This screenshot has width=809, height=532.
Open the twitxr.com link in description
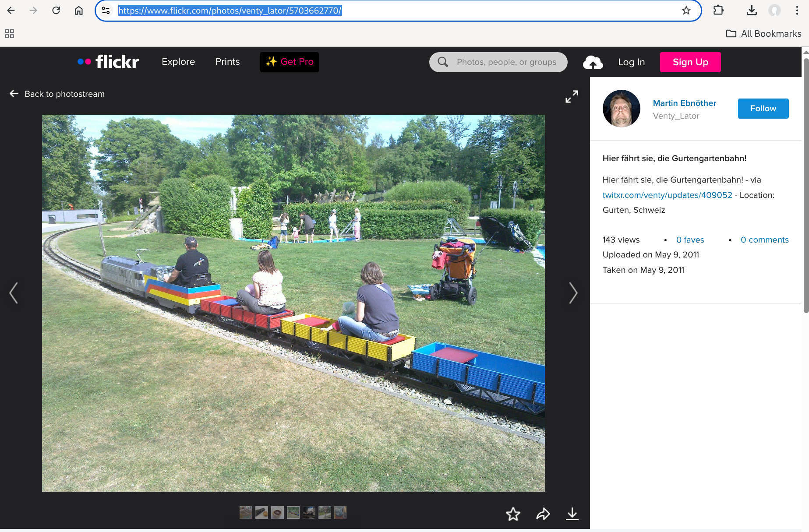click(x=667, y=195)
